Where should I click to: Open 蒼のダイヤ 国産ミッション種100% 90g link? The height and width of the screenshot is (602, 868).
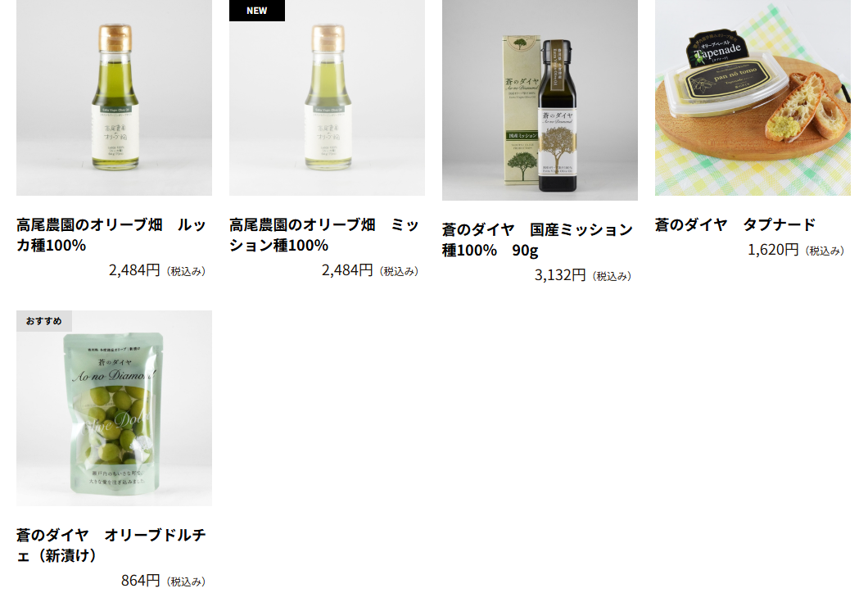tap(537, 240)
